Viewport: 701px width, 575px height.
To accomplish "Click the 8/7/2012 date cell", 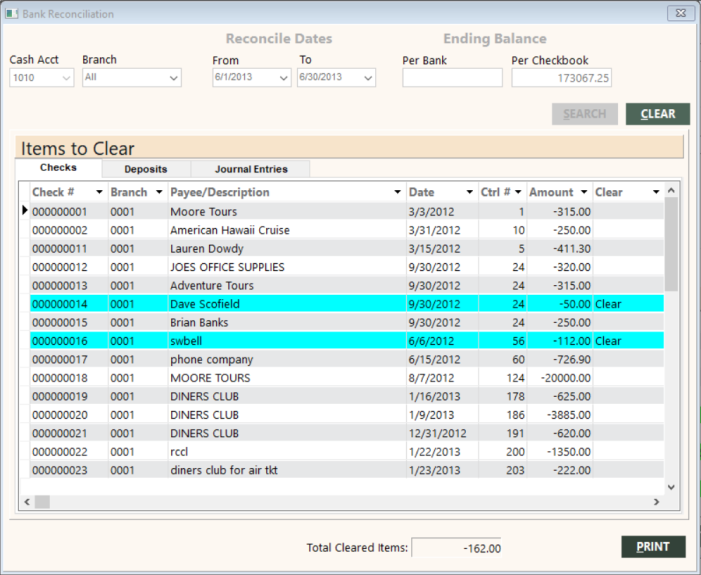I will click(x=442, y=378).
